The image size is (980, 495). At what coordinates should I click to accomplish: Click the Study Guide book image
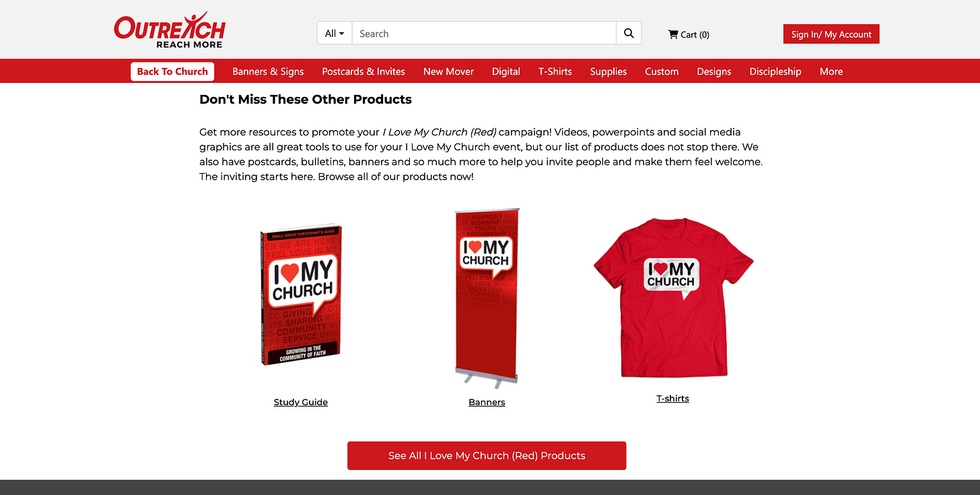[x=301, y=296]
